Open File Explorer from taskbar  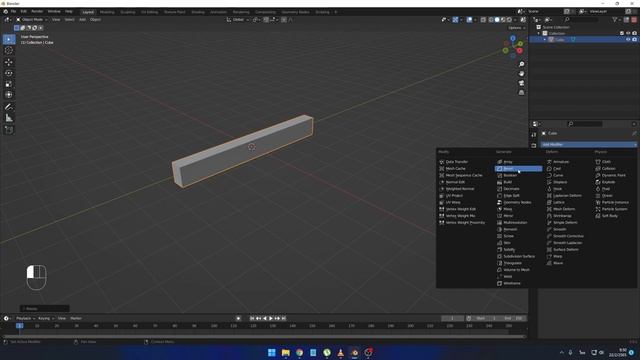point(286,353)
